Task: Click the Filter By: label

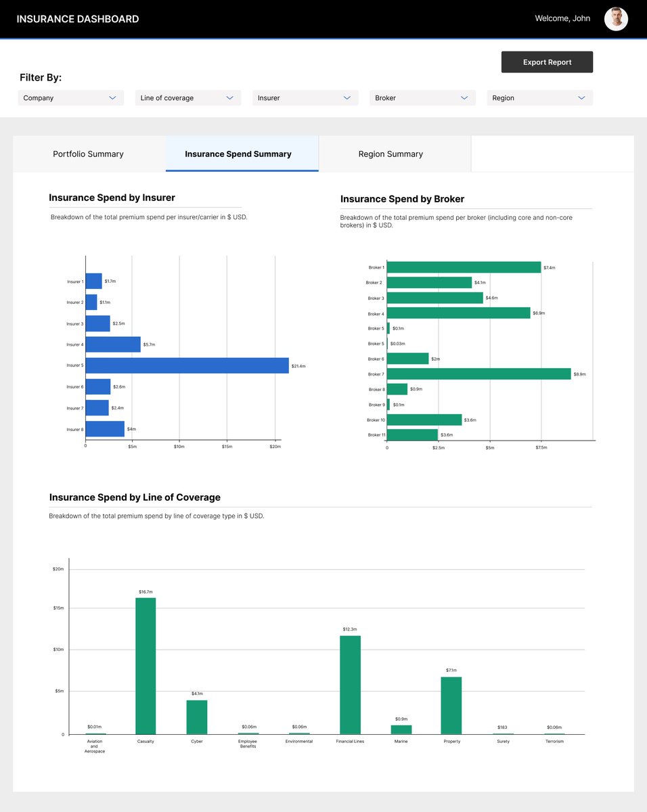Action: click(x=41, y=78)
